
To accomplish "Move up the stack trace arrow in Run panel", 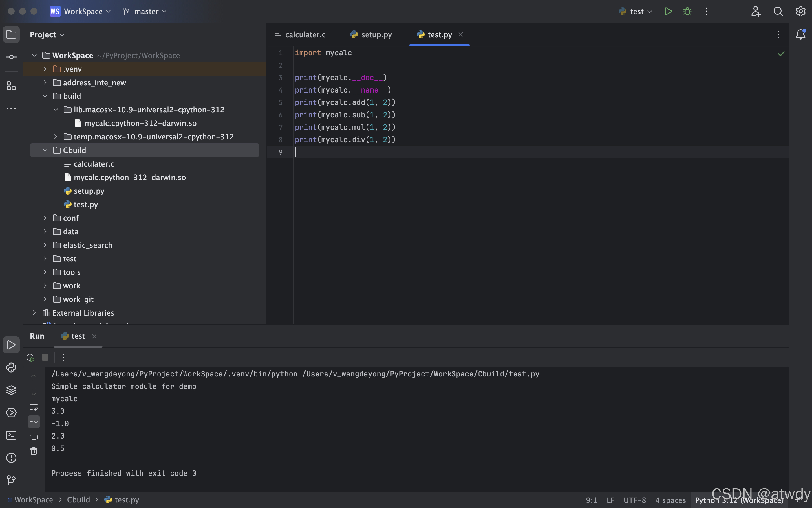I will tap(34, 378).
